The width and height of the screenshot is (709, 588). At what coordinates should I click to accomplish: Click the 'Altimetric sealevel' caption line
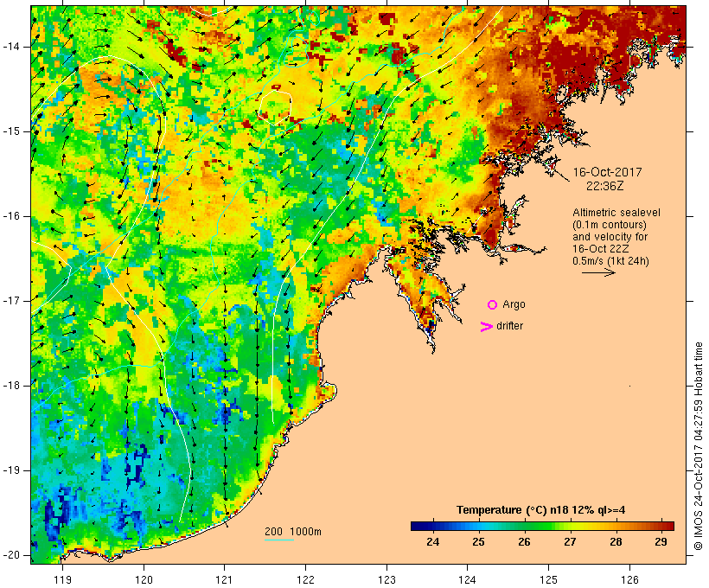point(616,213)
